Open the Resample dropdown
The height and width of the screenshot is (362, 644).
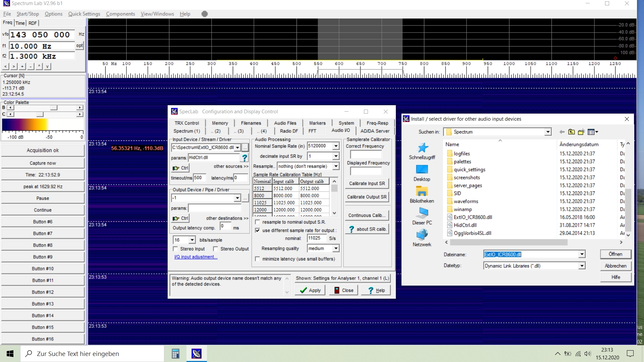point(336,166)
